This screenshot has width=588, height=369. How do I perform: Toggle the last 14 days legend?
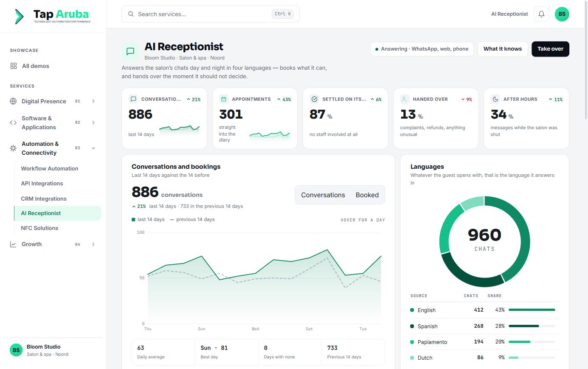pos(148,219)
